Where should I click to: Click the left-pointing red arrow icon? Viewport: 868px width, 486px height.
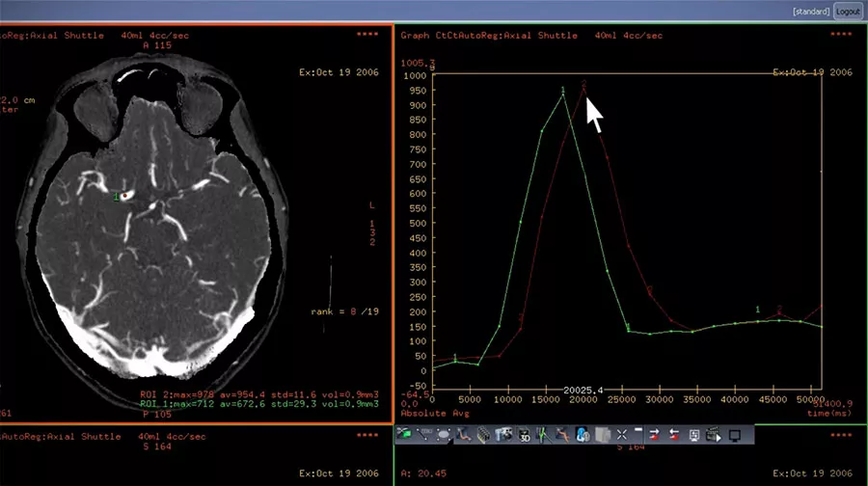pyautogui.click(x=674, y=435)
